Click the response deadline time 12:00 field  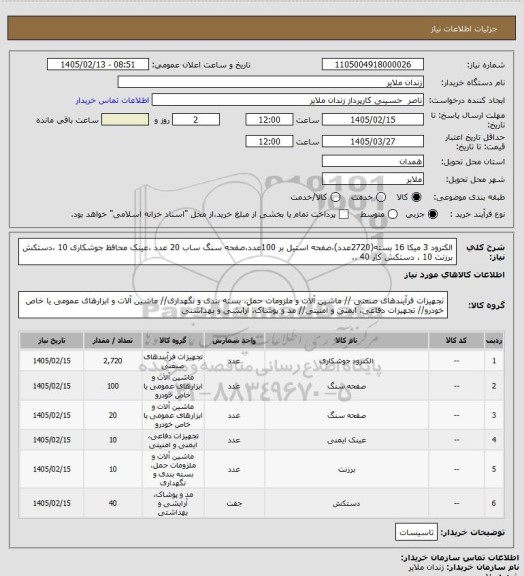coord(269,120)
